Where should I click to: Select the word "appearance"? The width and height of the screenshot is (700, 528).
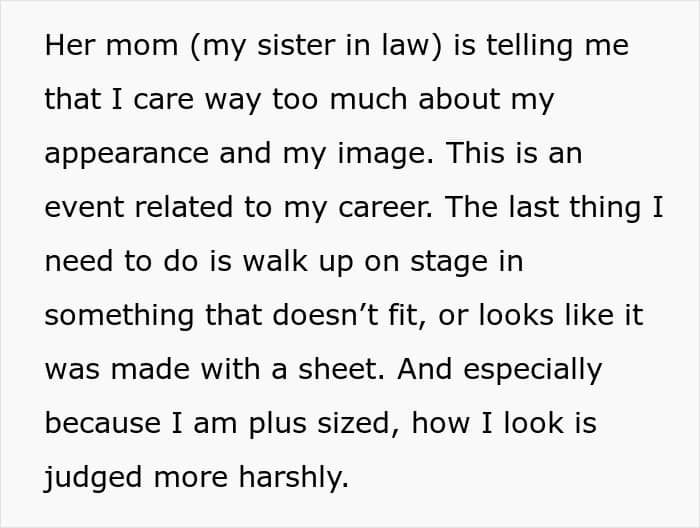tap(126, 154)
